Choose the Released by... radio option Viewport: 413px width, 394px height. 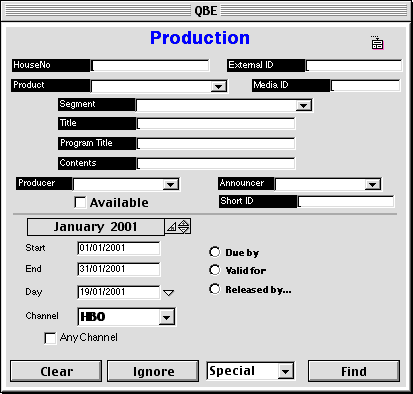(215, 289)
